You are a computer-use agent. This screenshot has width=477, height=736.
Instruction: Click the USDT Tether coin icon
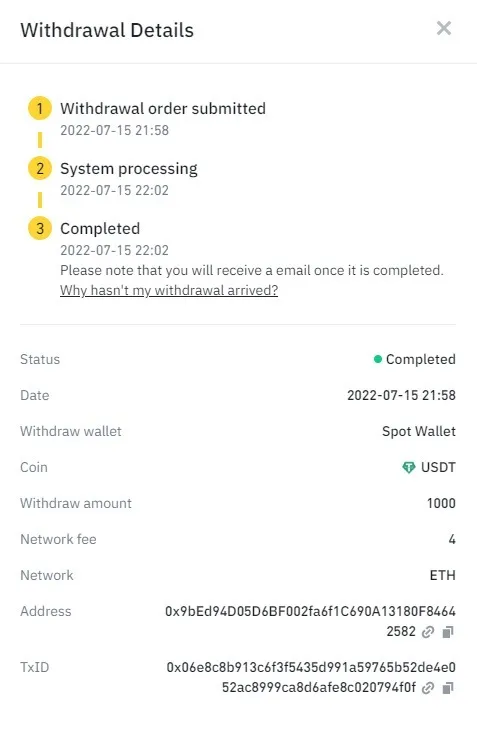tap(408, 467)
